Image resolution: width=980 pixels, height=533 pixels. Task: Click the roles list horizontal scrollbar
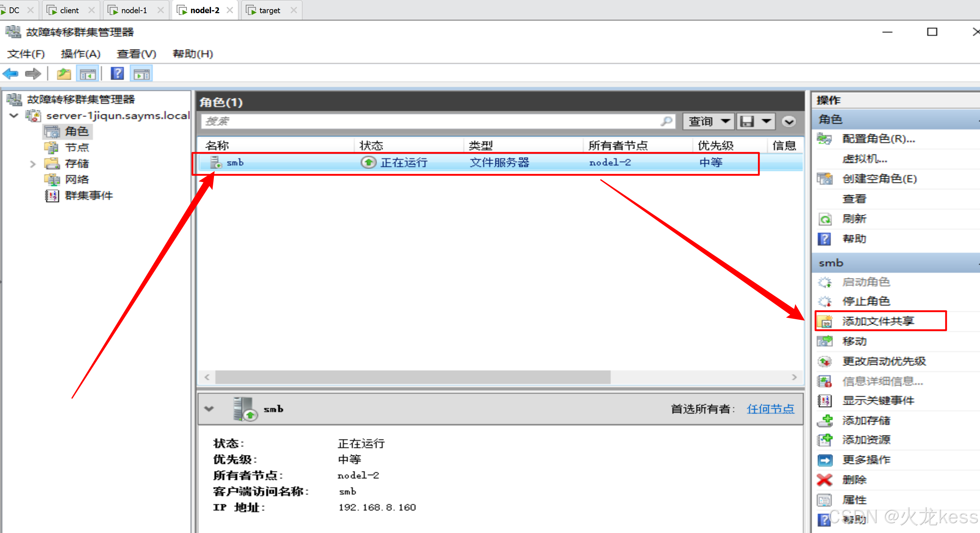coord(413,377)
